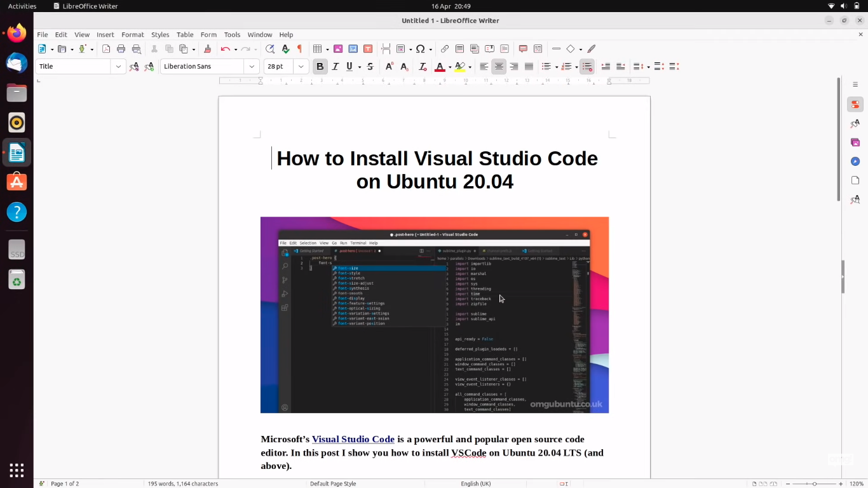868x488 pixels.
Task: Open the font size dropdown
Action: (301, 67)
